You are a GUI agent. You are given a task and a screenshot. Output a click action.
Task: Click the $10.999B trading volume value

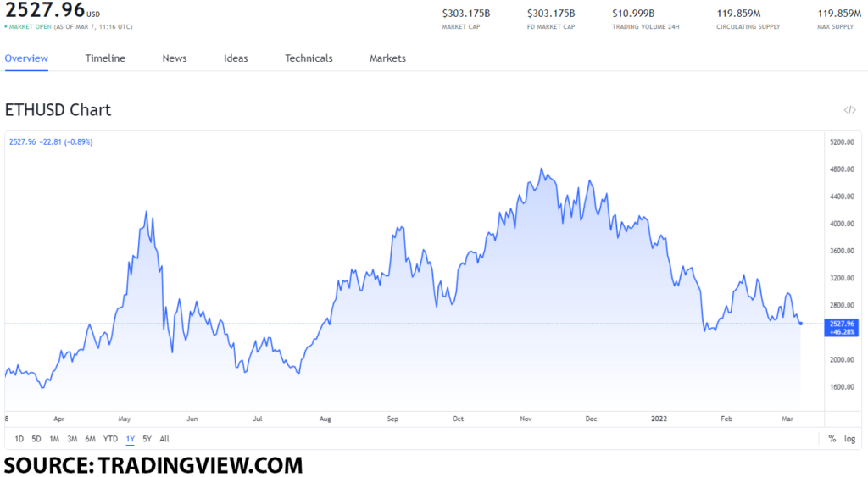[633, 13]
